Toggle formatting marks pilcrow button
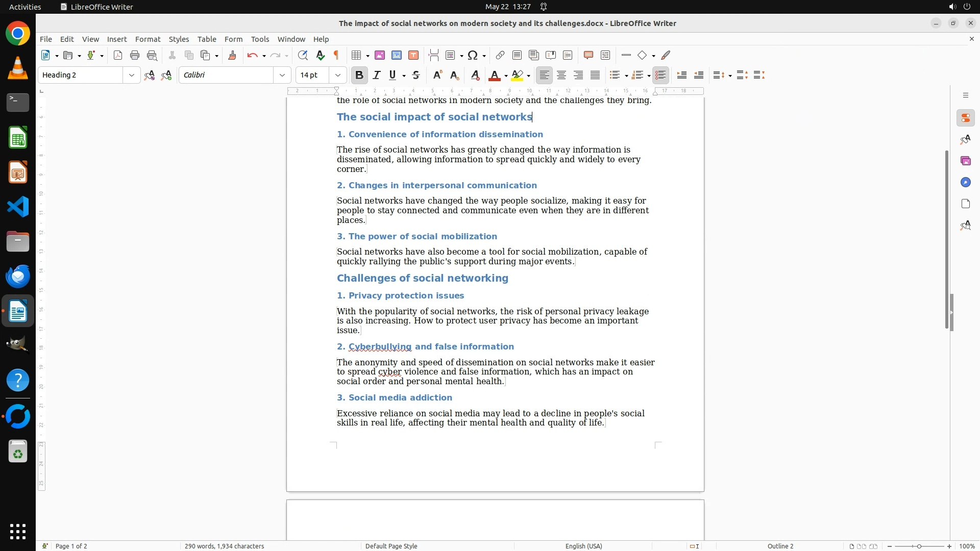Viewport: 980px width, 551px height. [336, 55]
